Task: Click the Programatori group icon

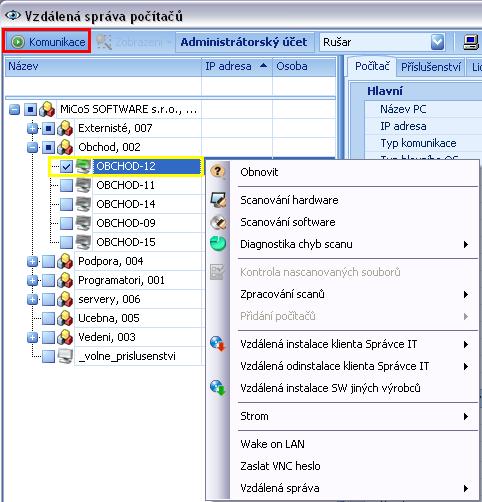Action: (x=65, y=280)
